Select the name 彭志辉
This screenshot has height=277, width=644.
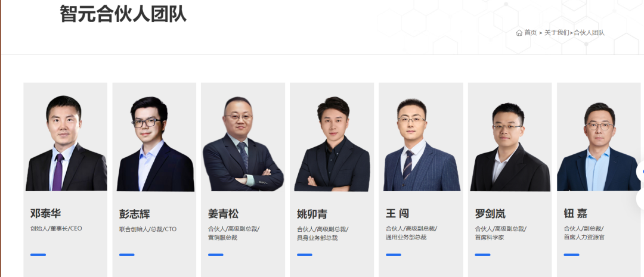click(x=134, y=214)
